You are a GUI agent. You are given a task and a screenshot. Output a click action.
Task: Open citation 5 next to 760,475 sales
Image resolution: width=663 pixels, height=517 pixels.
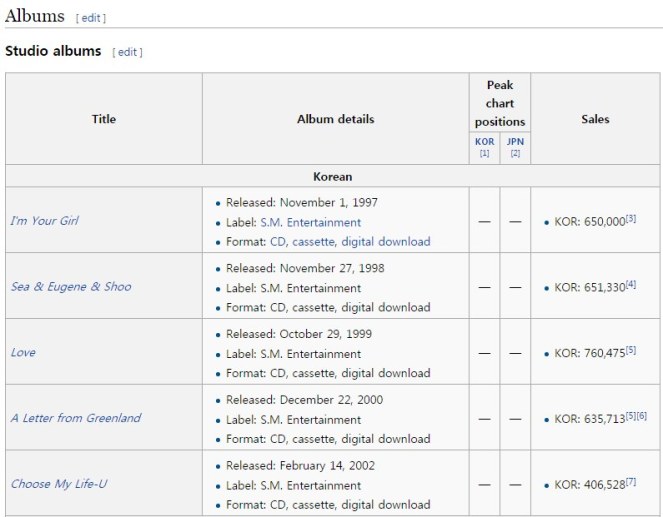631,350
